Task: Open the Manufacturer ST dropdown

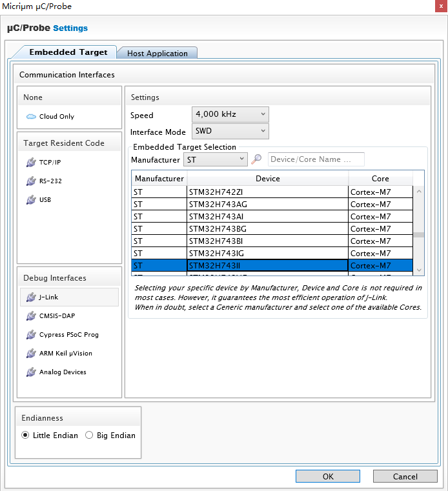Action: click(216, 159)
